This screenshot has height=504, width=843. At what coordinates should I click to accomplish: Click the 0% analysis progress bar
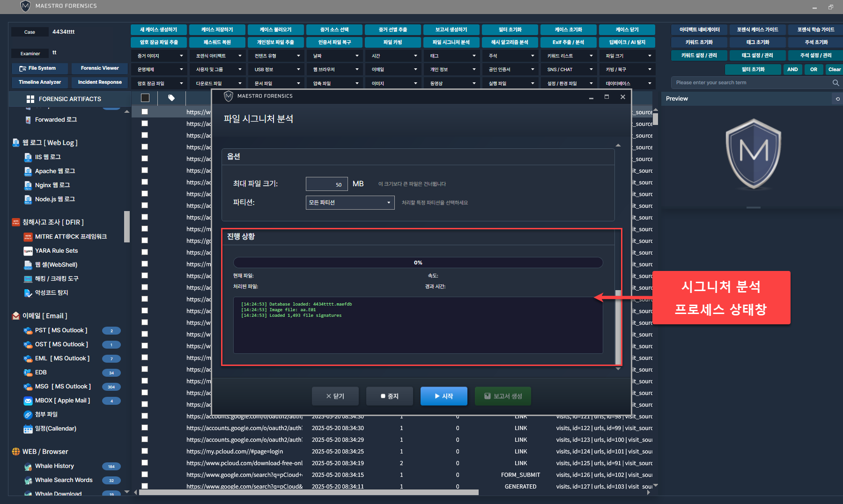tap(418, 263)
